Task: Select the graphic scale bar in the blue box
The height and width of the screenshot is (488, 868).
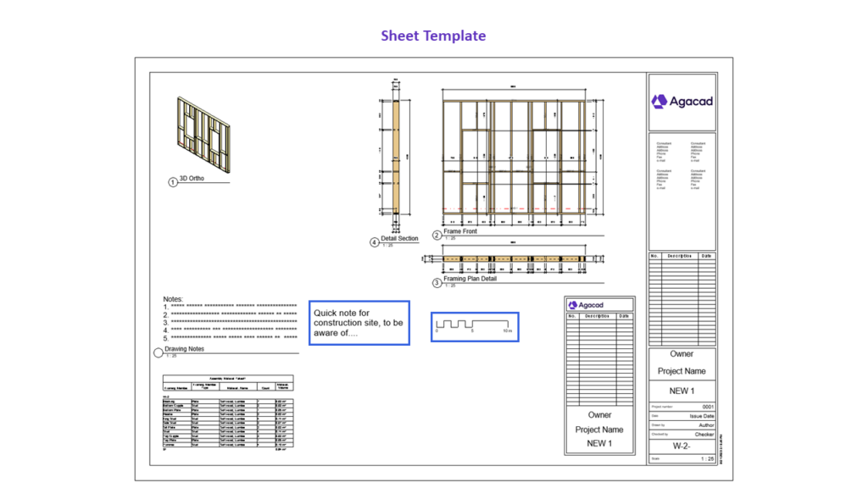Action: pos(475,326)
